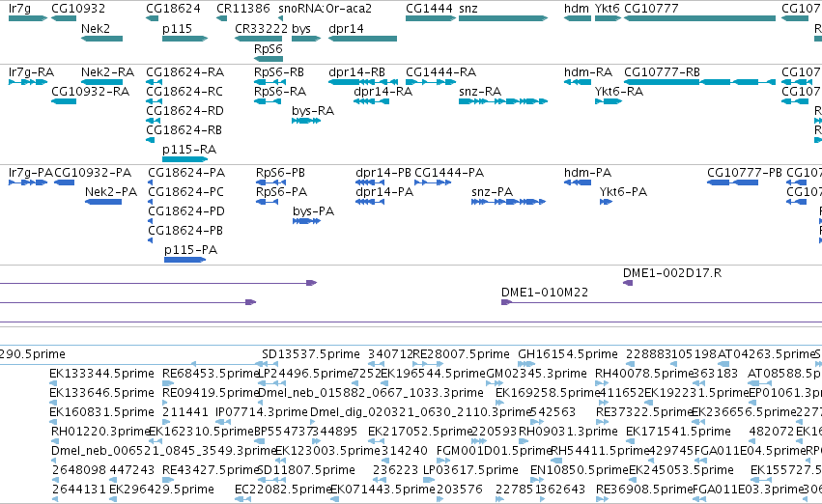
Task: Select transcript dpr14-RA
Action: tap(371, 101)
